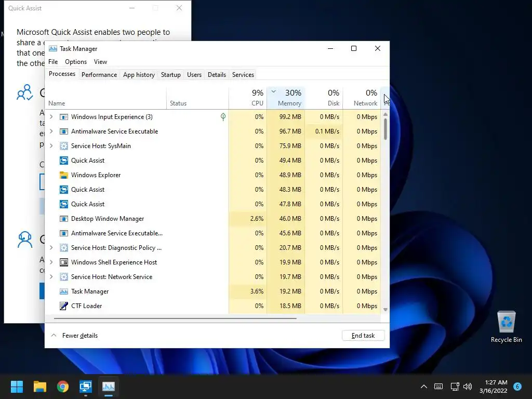Screen dimensions: 532x399
Task: Sort processes by the Name column header
Action: tap(105, 98)
